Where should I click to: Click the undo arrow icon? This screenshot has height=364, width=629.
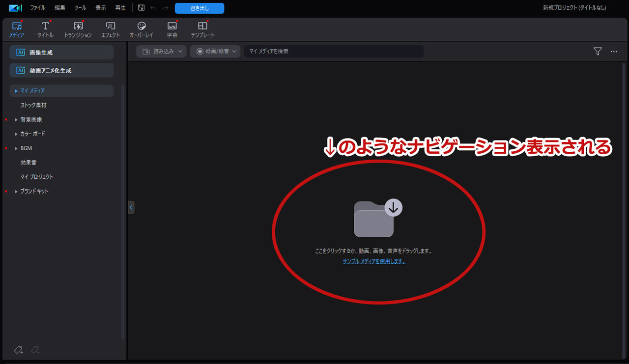(x=153, y=8)
